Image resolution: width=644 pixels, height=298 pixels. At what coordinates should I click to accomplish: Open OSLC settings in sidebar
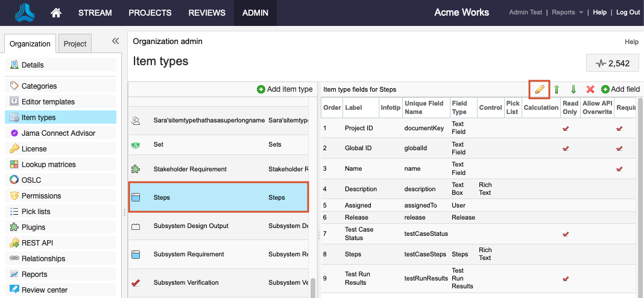coord(31,180)
